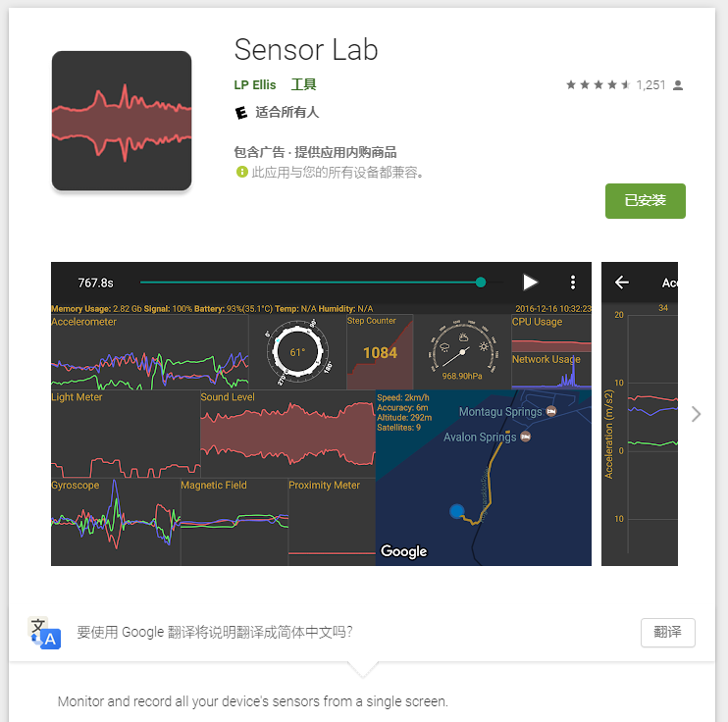Click the back arrow in second screenshot

pos(622,282)
